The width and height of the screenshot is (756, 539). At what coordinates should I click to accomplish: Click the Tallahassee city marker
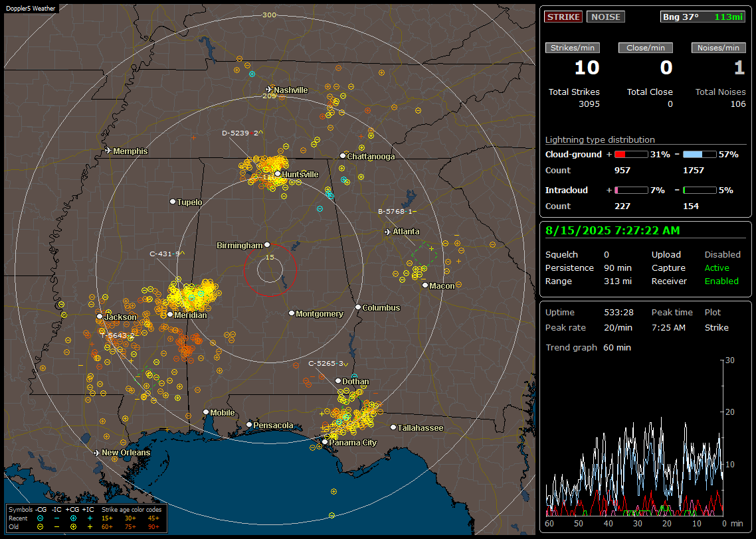pyautogui.click(x=393, y=427)
